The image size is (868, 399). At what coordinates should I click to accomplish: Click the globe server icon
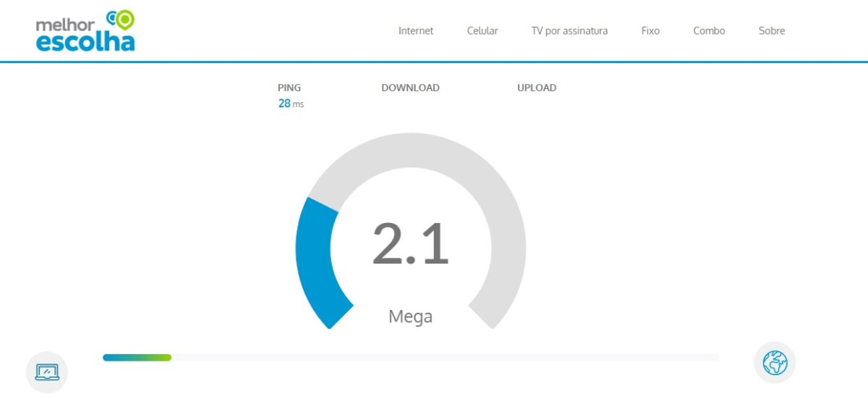tap(775, 362)
